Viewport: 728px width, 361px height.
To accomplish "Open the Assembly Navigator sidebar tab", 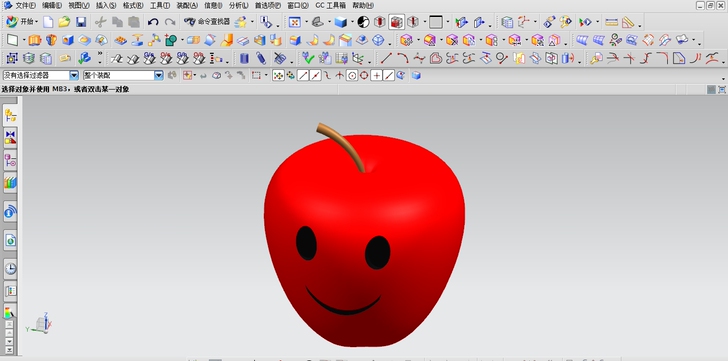I will point(10,115).
